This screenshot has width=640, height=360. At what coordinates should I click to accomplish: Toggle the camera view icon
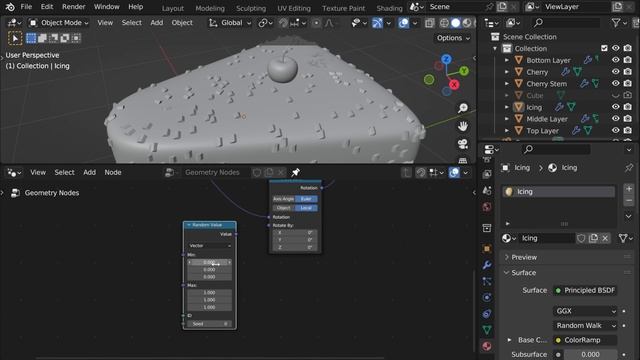(x=463, y=144)
